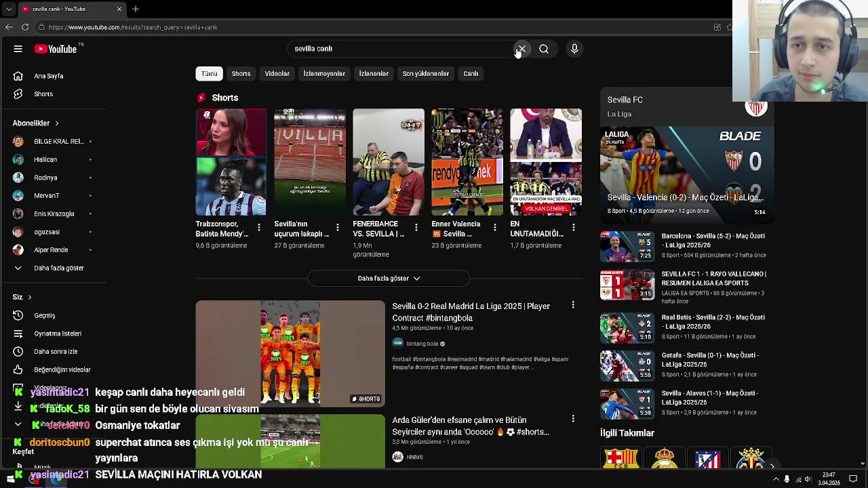Click the search box containing 'sevilla canlı'
Image resolution: width=868 pixels, height=488 pixels.
click(400, 49)
